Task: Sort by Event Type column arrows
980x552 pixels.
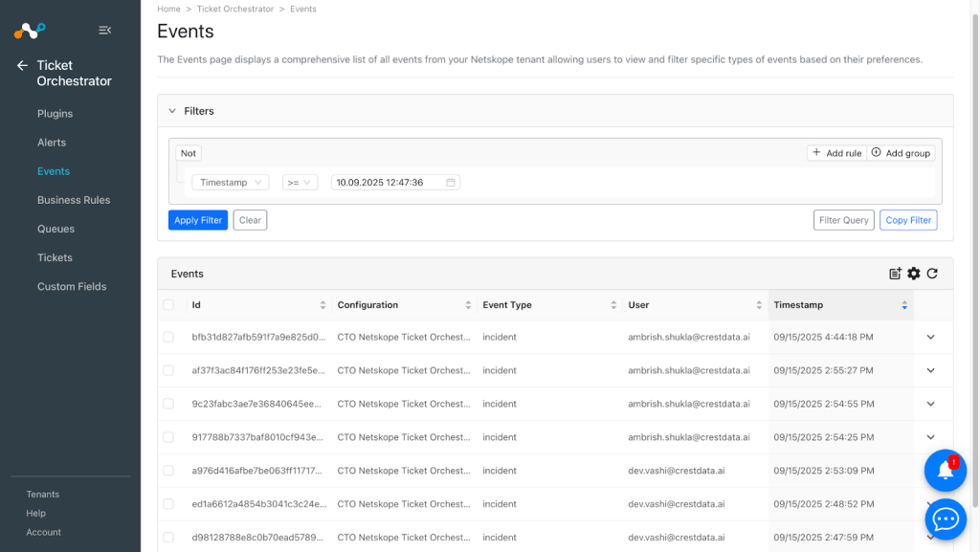Action: (613, 305)
